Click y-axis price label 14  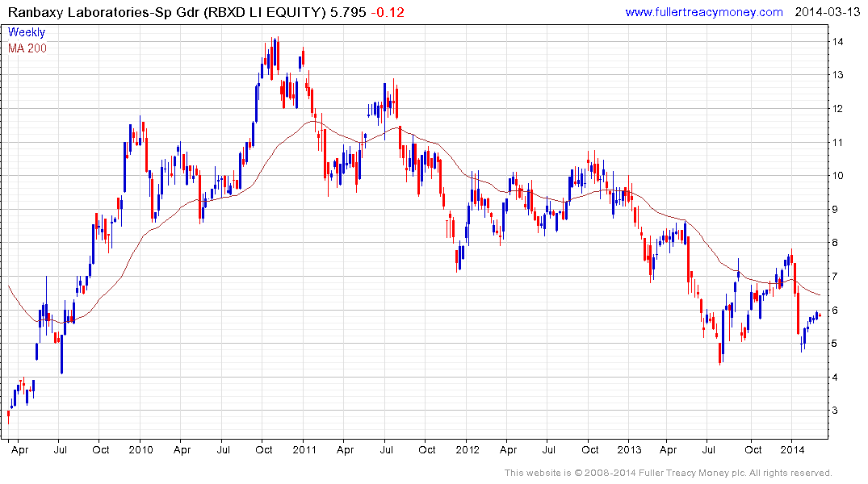[837, 41]
